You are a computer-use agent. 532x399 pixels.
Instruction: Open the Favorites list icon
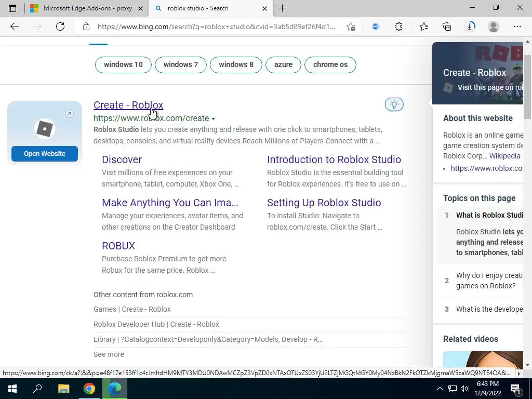point(424,26)
